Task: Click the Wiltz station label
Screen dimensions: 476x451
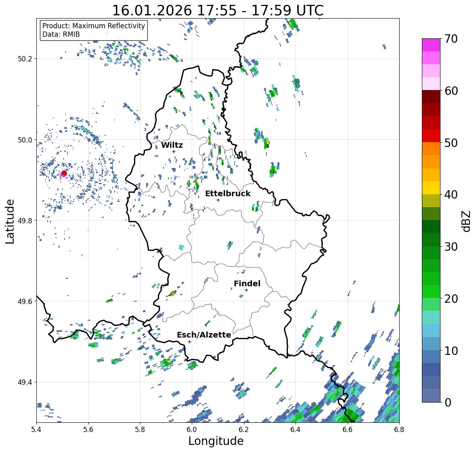Action: click(x=172, y=145)
